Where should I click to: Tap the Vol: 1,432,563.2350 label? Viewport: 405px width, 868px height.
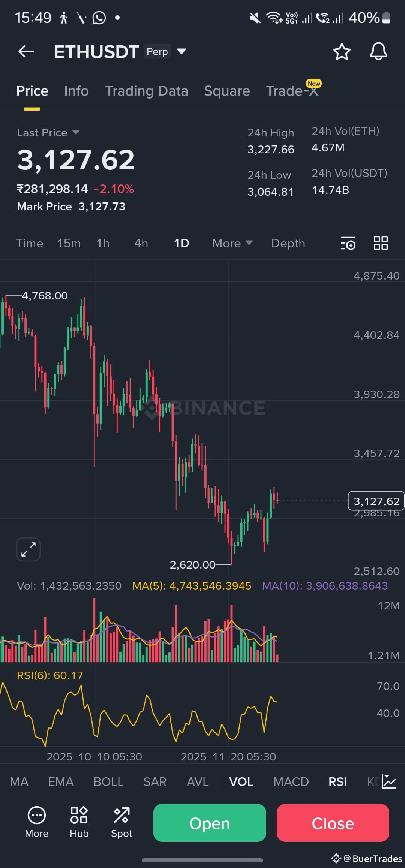[x=69, y=586]
